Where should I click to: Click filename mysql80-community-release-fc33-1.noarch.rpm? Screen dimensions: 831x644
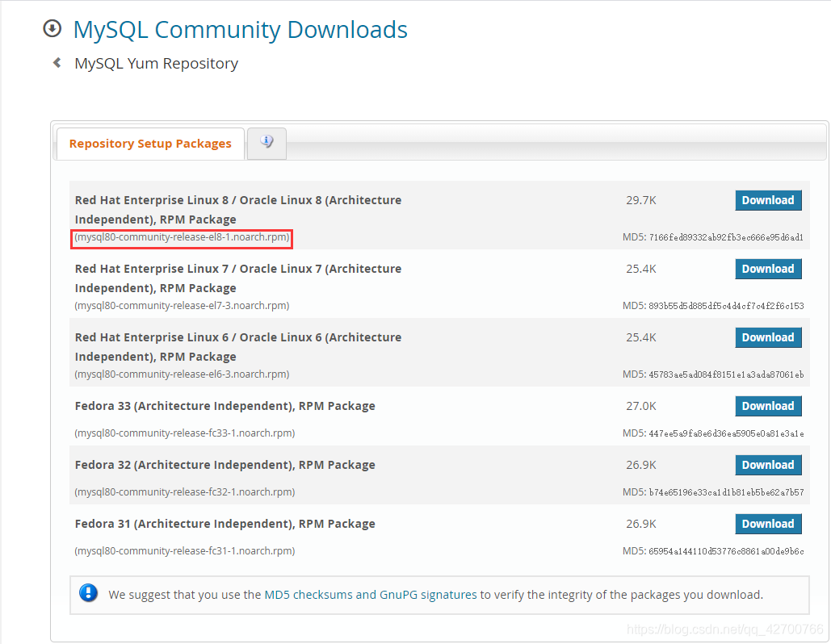click(184, 433)
